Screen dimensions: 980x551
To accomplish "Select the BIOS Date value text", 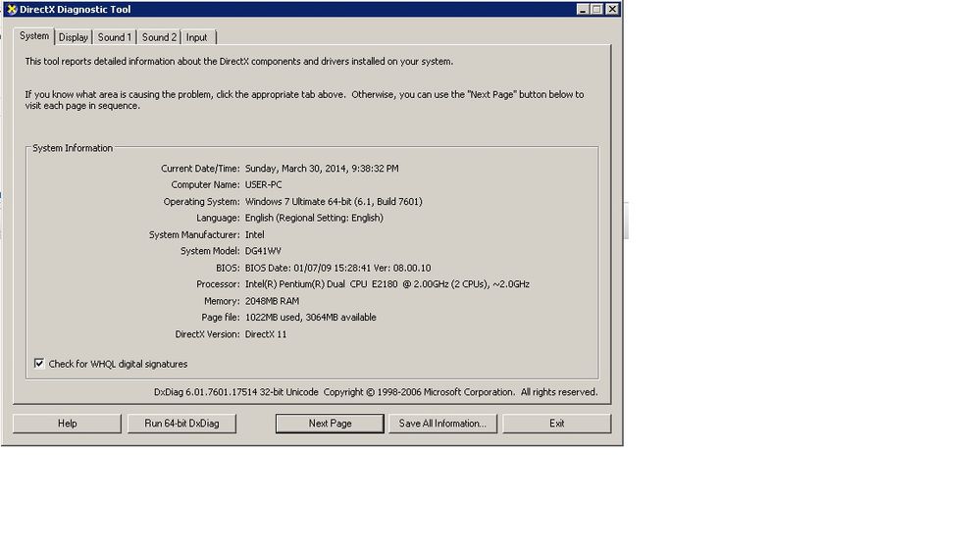I will 338,268.
